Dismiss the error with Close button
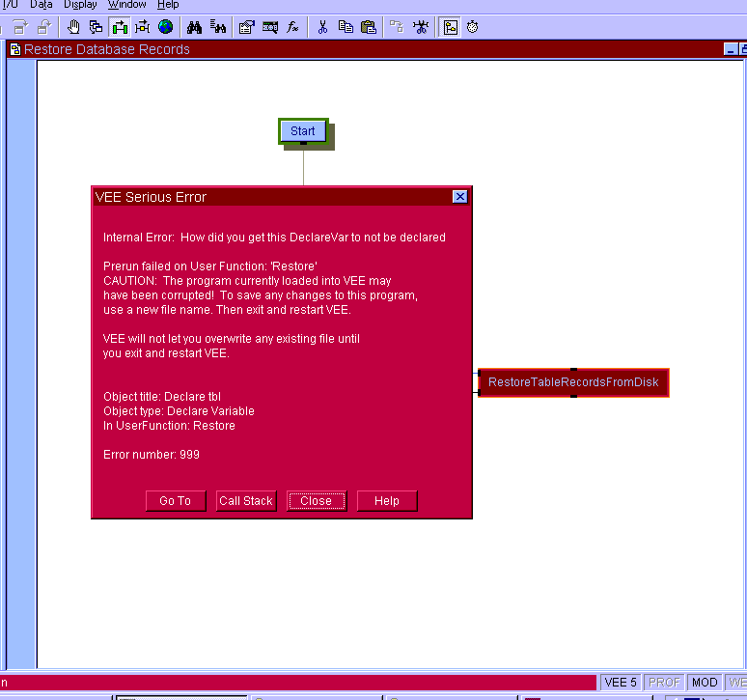747x700 pixels. point(316,500)
